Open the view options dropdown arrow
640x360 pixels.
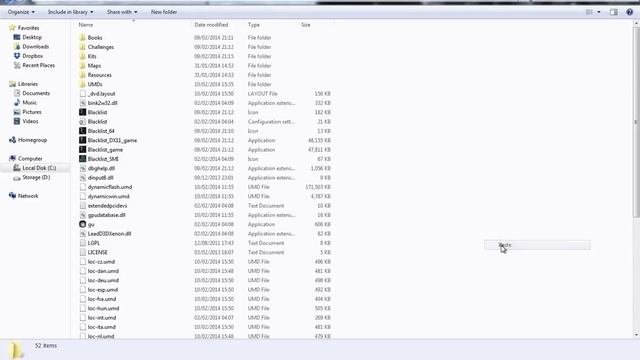pos(599,12)
